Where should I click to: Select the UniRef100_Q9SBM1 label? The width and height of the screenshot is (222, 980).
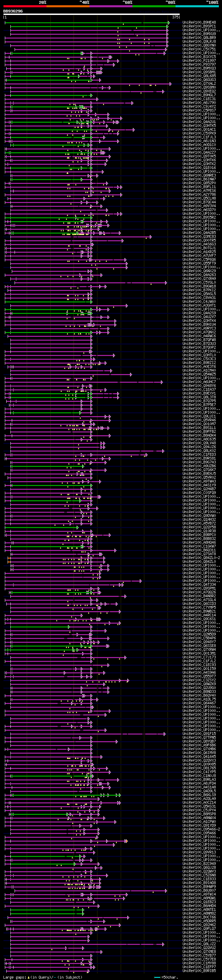pyautogui.click(x=199, y=72)
